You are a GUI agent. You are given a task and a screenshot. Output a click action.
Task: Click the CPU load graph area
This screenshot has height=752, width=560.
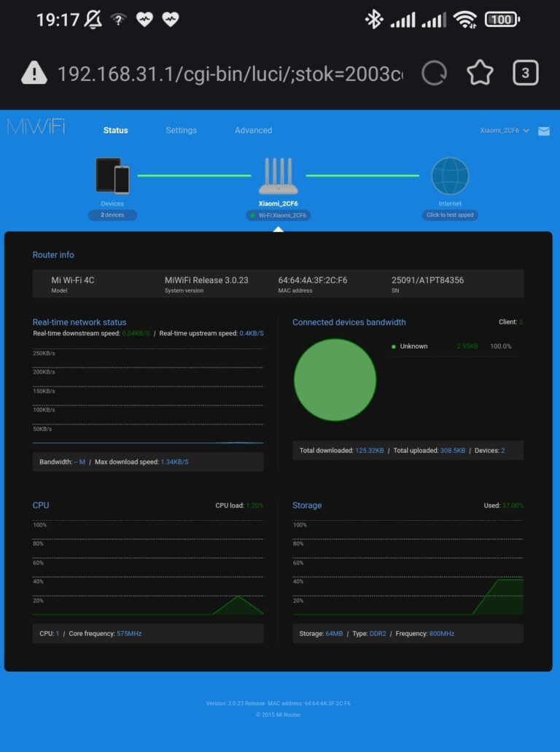click(x=148, y=569)
